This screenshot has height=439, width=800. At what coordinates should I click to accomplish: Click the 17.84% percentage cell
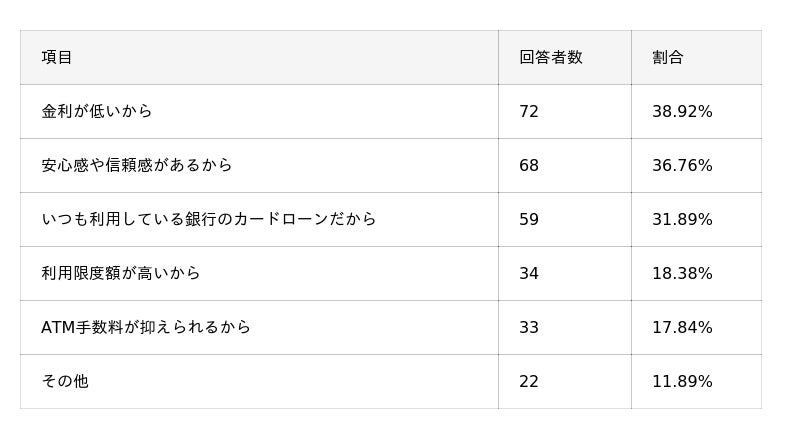(x=682, y=328)
